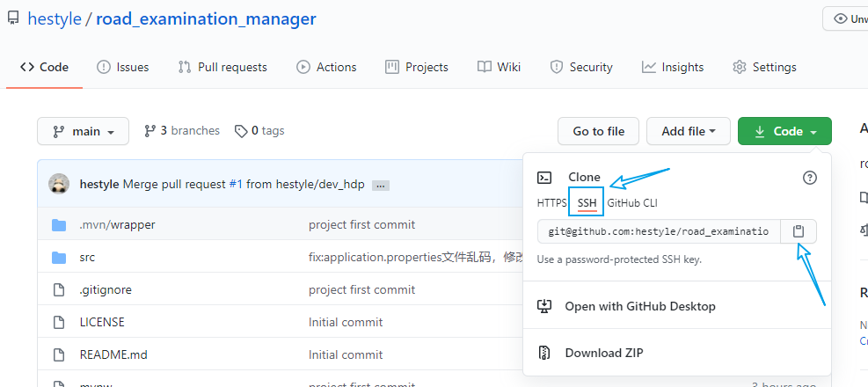The width and height of the screenshot is (868, 387).
Task: Click the file icon beside README.md
Action: coord(59,354)
